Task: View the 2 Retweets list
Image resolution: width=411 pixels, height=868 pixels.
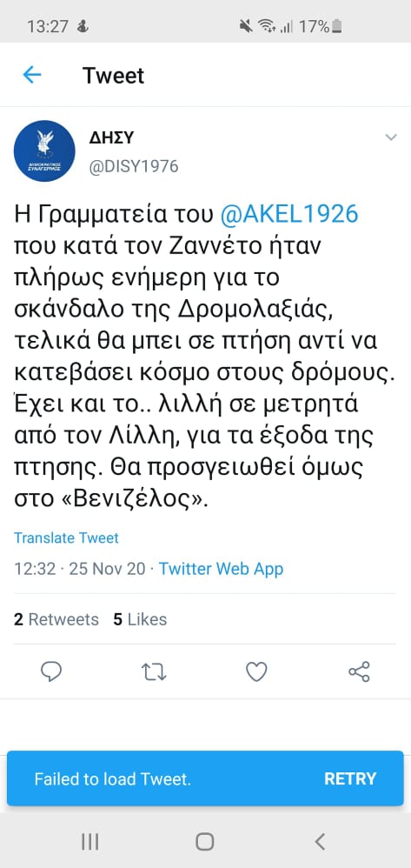Action: pyautogui.click(x=56, y=619)
